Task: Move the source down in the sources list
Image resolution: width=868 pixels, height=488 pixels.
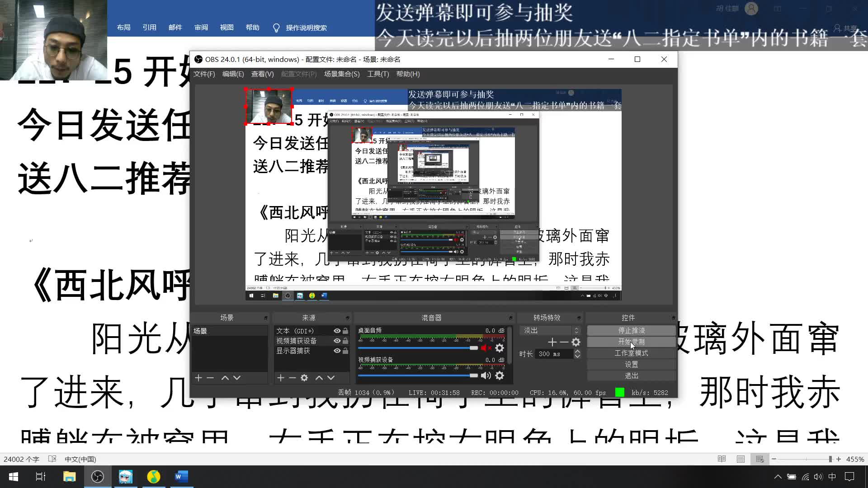Action: click(x=331, y=378)
